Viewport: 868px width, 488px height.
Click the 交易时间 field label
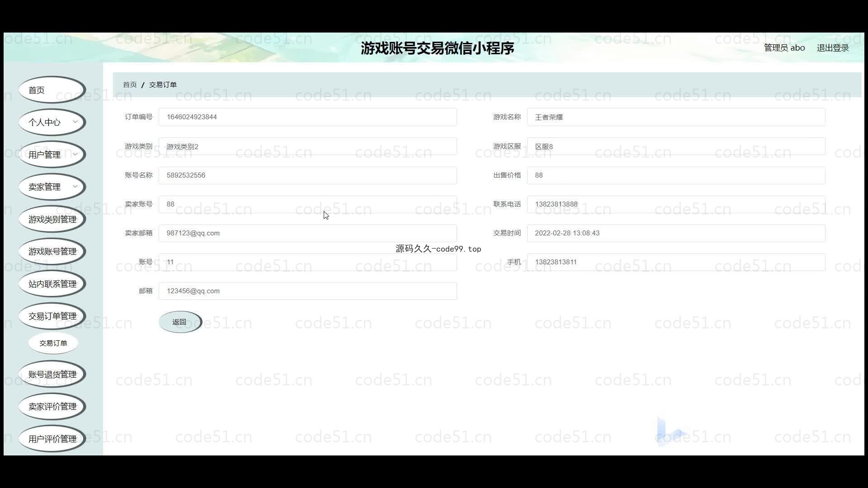(507, 233)
